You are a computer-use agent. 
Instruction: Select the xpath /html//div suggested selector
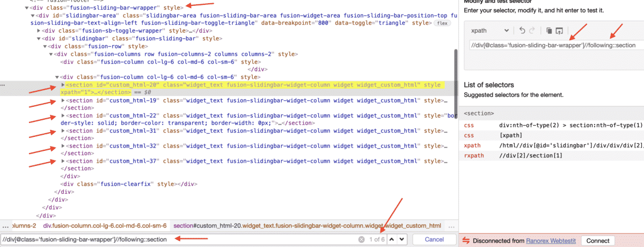[x=570, y=146]
